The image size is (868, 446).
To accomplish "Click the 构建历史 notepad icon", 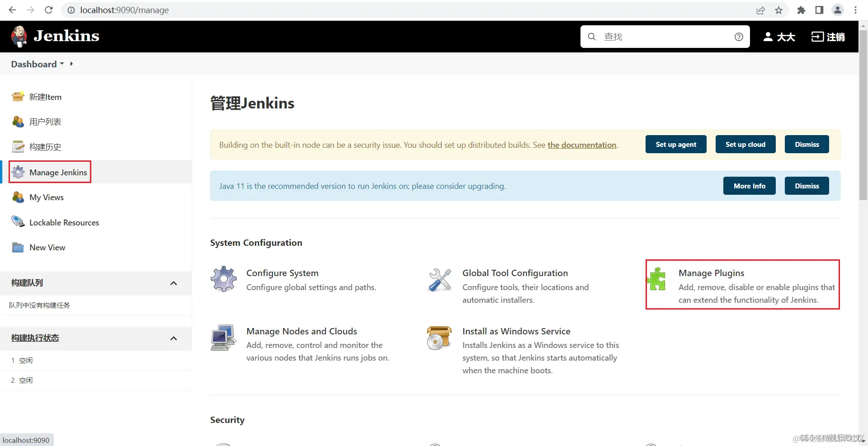I will [18, 147].
